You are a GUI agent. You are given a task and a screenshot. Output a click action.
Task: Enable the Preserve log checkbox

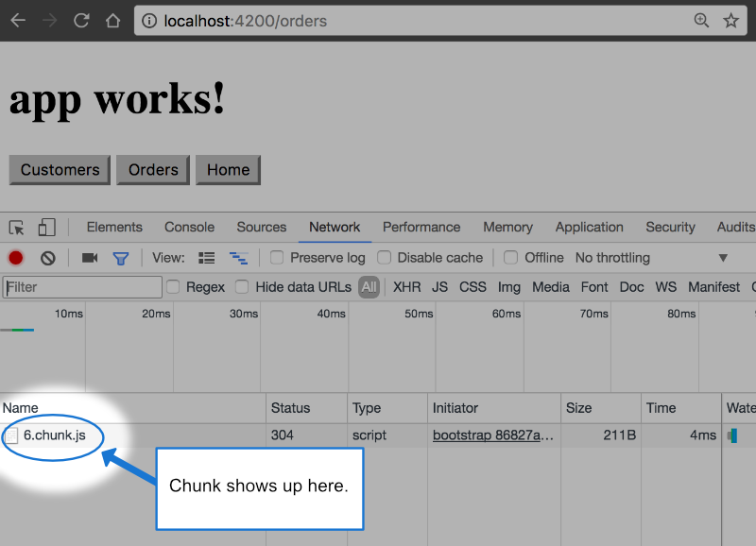coord(277,258)
